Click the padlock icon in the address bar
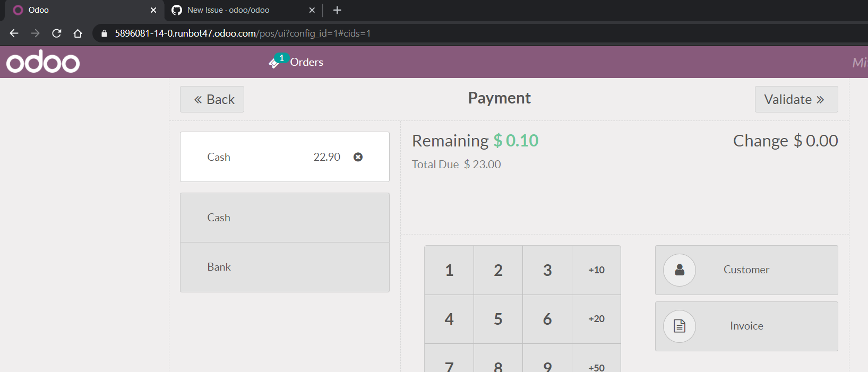Image resolution: width=868 pixels, height=372 pixels. pos(104,33)
